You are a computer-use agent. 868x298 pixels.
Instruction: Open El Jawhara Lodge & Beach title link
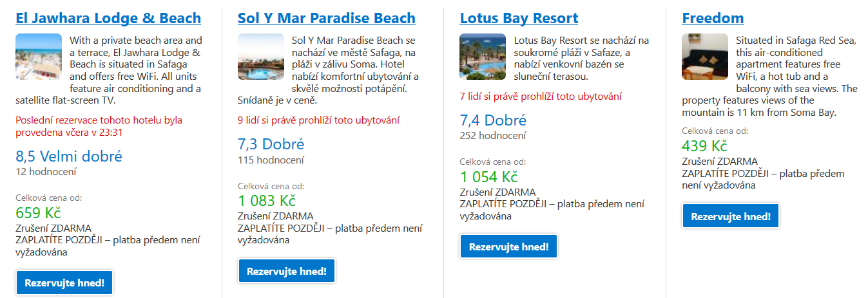point(108,18)
